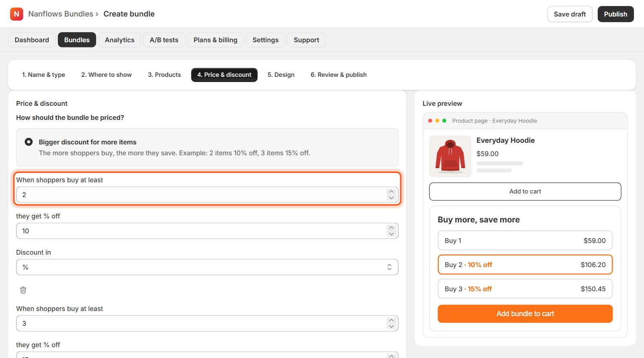Click the Nanflows Bundles breadcrumb link
Image resolution: width=644 pixels, height=358 pixels.
click(x=61, y=14)
